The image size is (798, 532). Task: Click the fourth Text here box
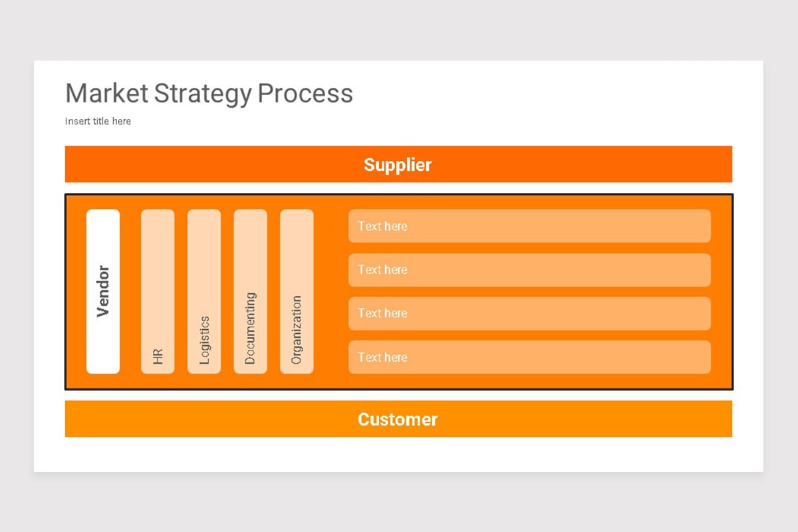point(529,357)
